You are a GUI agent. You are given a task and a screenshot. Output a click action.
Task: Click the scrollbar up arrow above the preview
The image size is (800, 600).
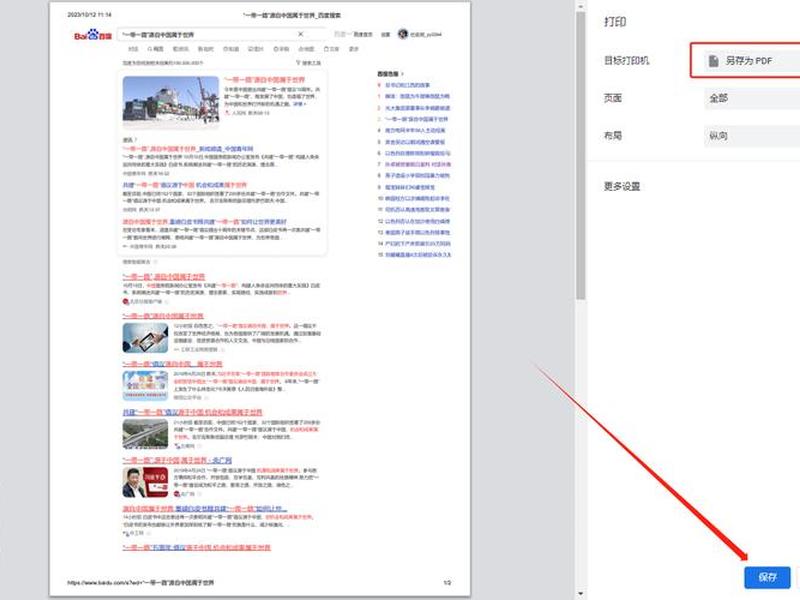580,5
